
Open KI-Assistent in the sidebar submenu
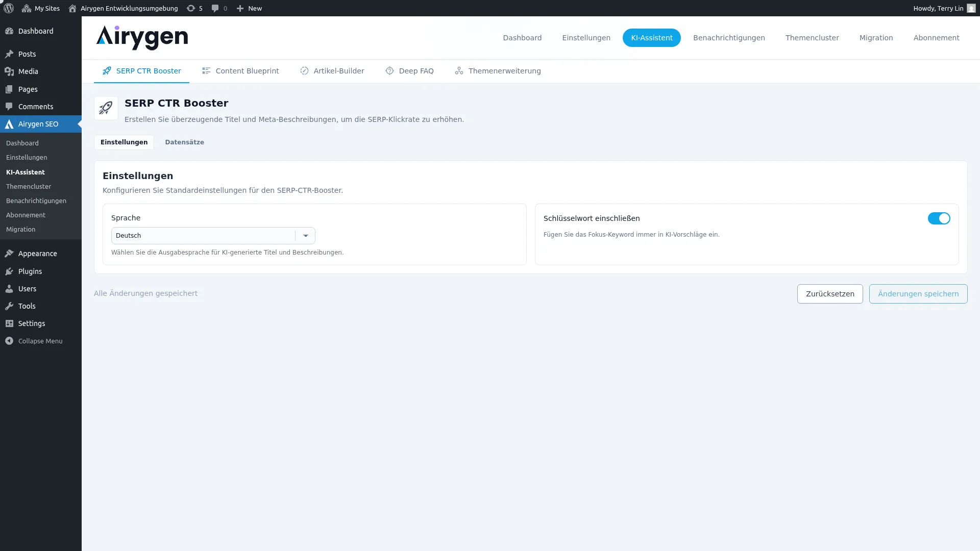point(26,172)
